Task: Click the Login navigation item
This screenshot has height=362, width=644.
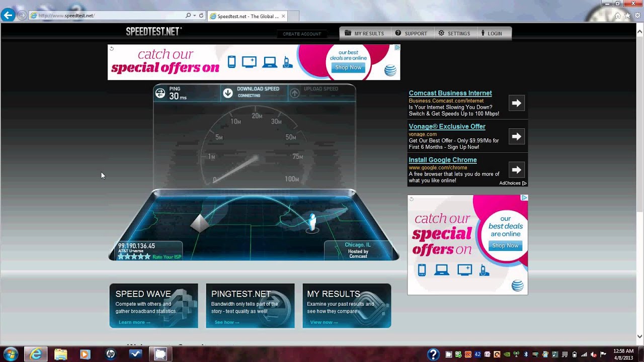Action: (492, 33)
